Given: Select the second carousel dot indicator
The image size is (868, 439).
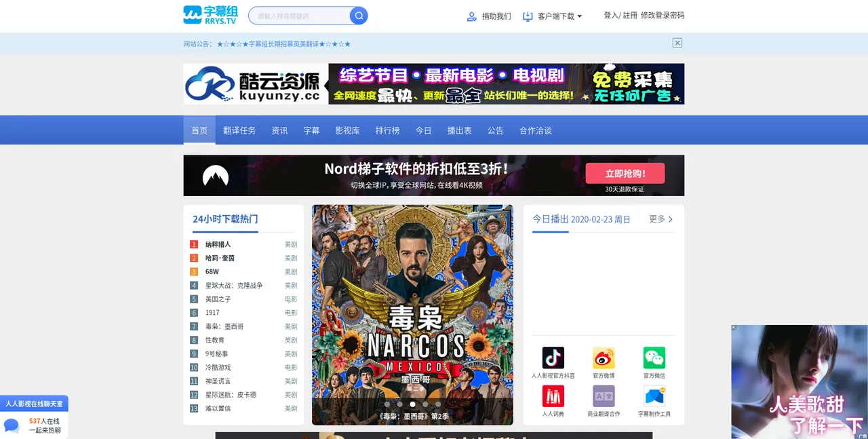Looking at the screenshot, I should pos(399,404).
